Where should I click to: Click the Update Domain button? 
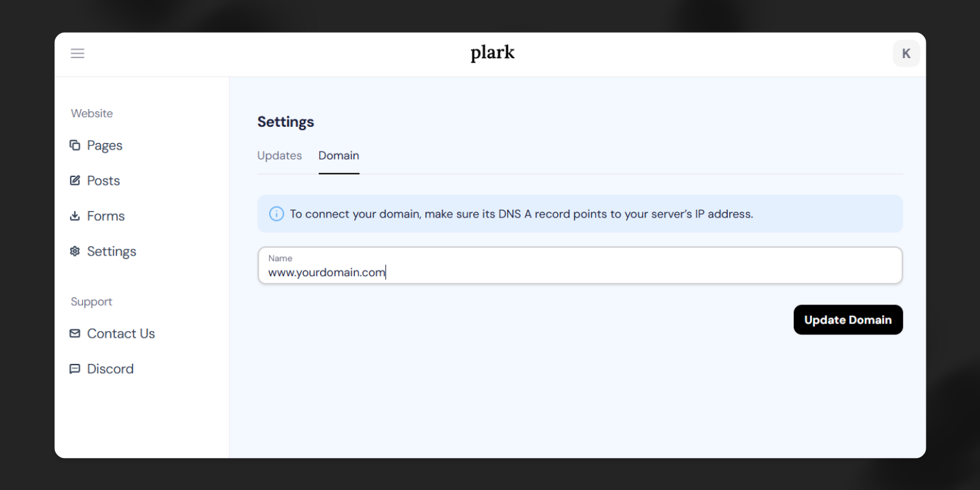(x=848, y=319)
